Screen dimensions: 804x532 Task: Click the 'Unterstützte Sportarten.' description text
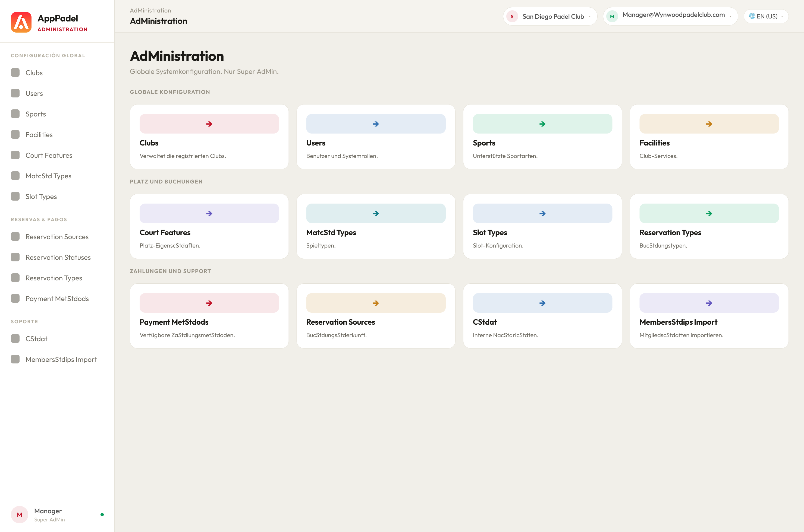click(x=505, y=156)
